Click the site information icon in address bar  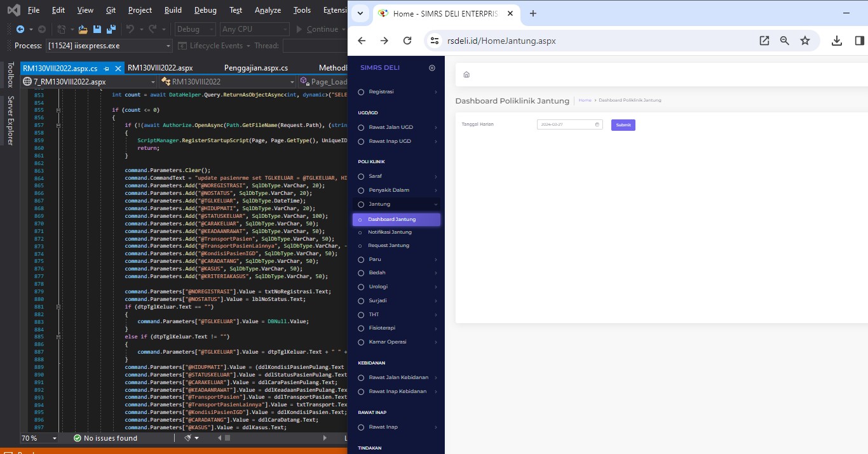click(x=435, y=41)
